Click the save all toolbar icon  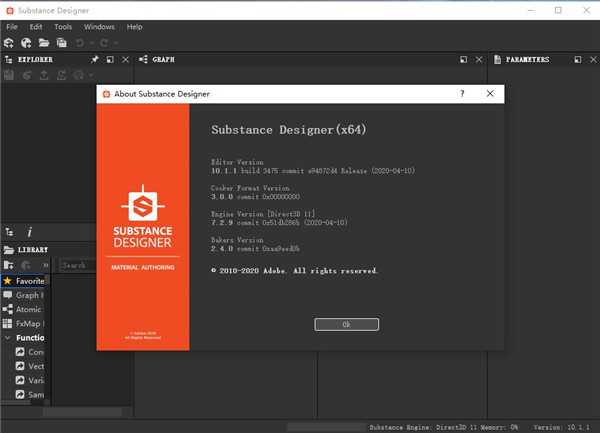pos(61,43)
